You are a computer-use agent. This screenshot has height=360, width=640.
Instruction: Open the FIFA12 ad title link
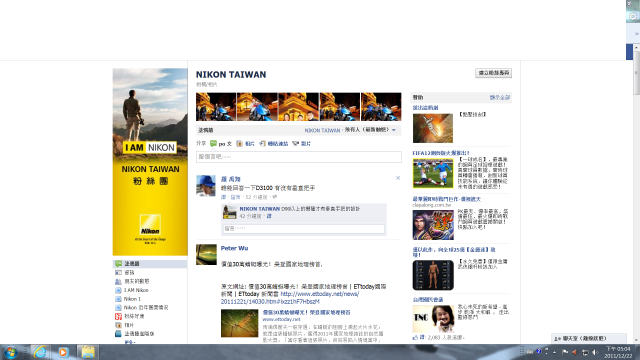point(441,153)
